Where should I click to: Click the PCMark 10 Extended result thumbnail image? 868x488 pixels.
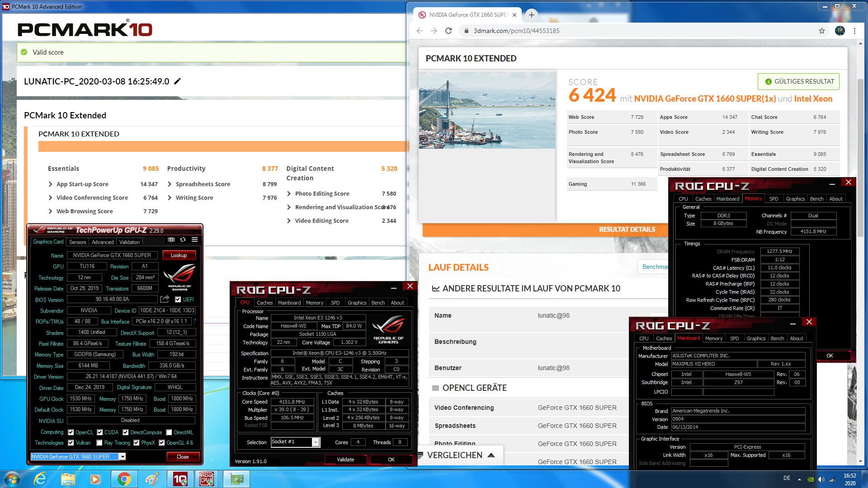(487, 110)
